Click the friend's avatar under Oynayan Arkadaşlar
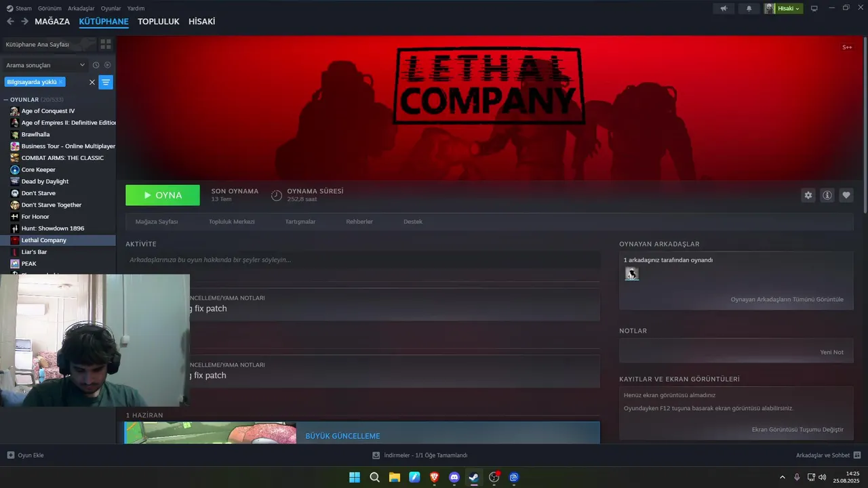Screen dimensions: 868x488 [x=631, y=274]
